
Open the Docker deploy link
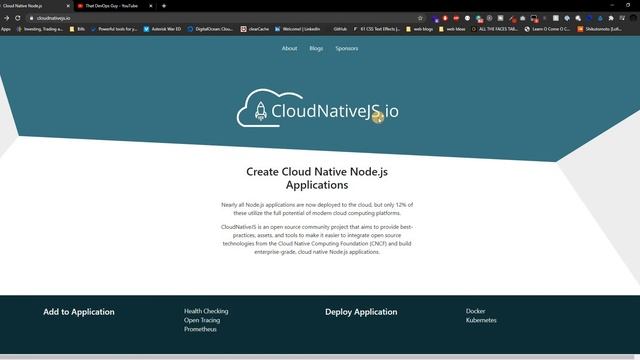click(x=476, y=311)
